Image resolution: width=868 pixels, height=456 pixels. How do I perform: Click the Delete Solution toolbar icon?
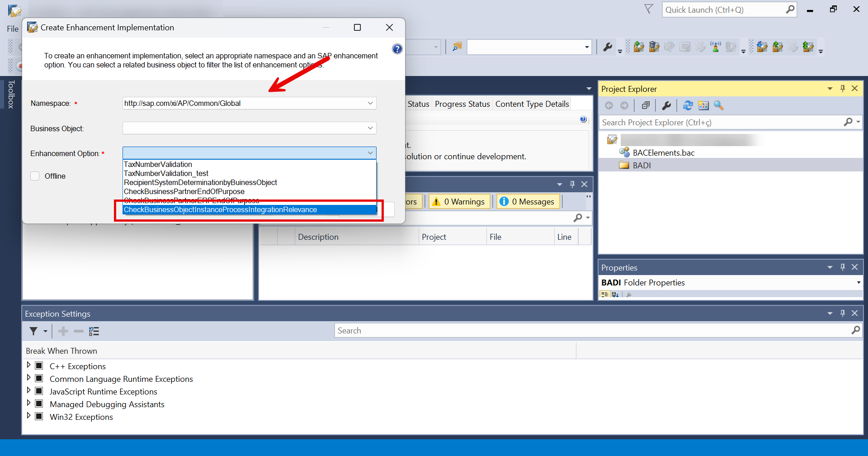coord(654,47)
